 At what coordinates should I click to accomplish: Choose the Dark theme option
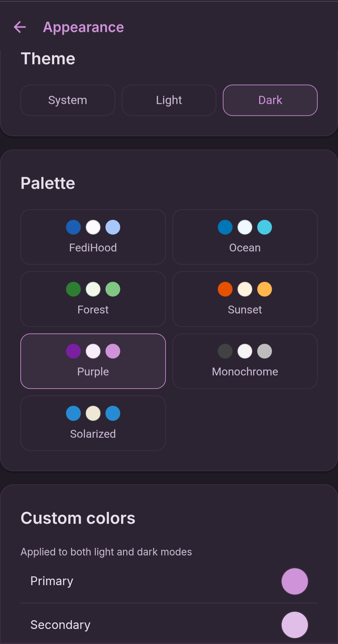click(270, 100)
